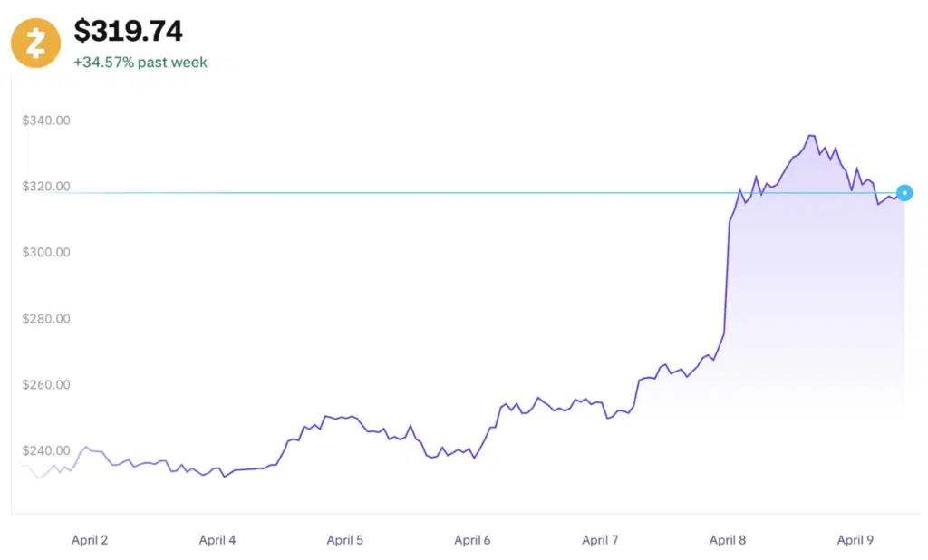The image size is (928, 560).
Task: Click the +34.57% past week change text
Action: [x=140, y=63]
